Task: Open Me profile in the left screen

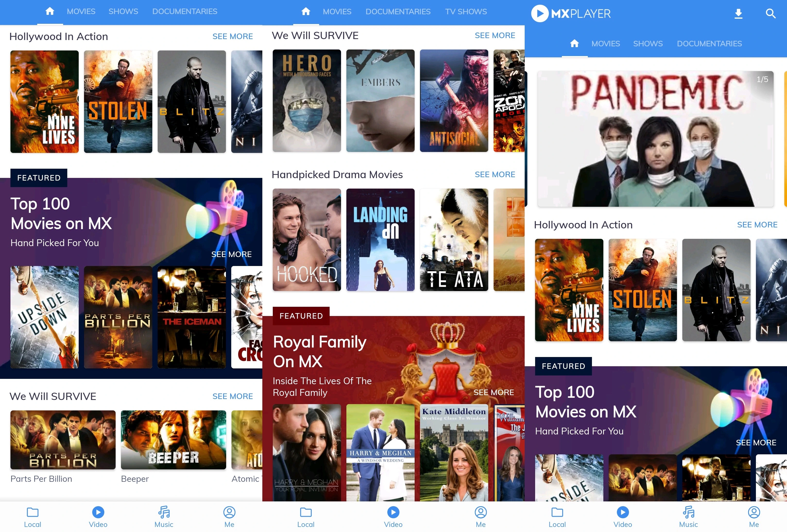Action: click(229, 517)
